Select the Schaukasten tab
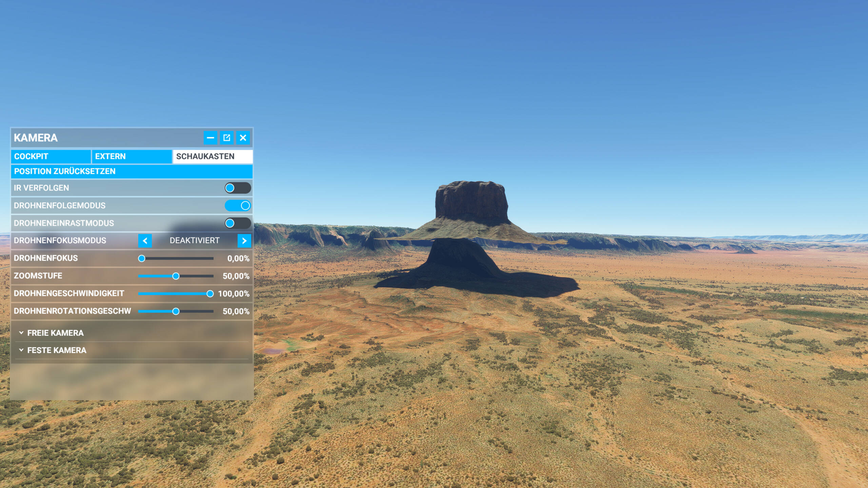The width and height of the screenshot is (868, 488). [213, 156]
